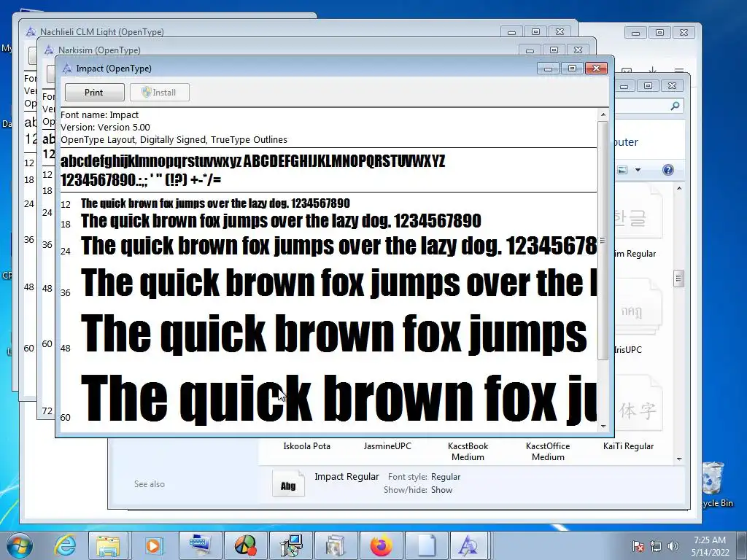Screen dimensions: 747x560
Task: Click the Regular font style value
Action: pyautogui.click(x=446, y=477)
